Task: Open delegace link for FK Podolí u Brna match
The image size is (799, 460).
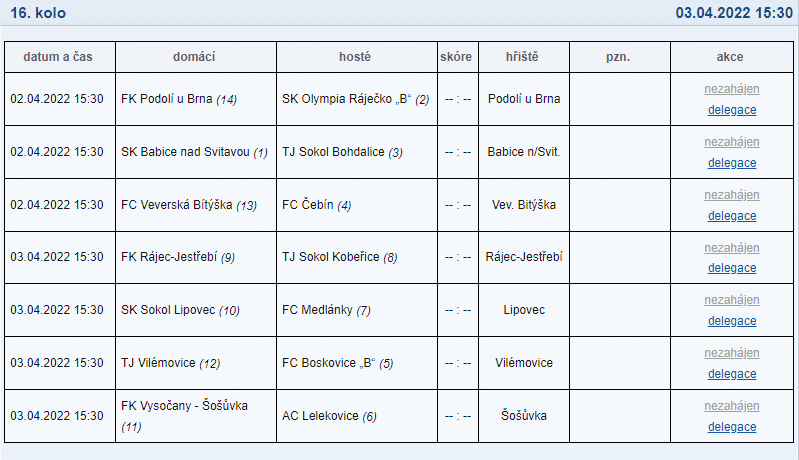Action: pos(732,110)
